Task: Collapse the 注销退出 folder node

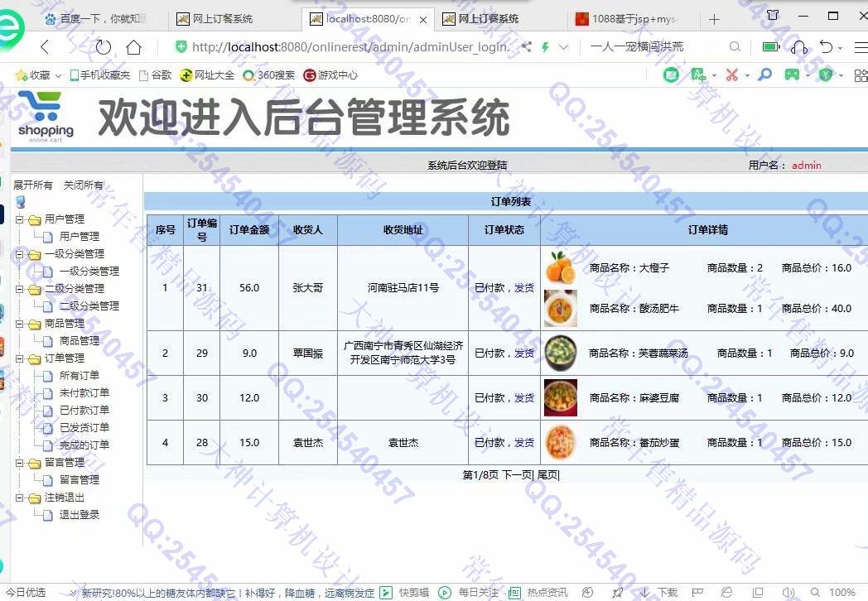Action: (19, 498)
